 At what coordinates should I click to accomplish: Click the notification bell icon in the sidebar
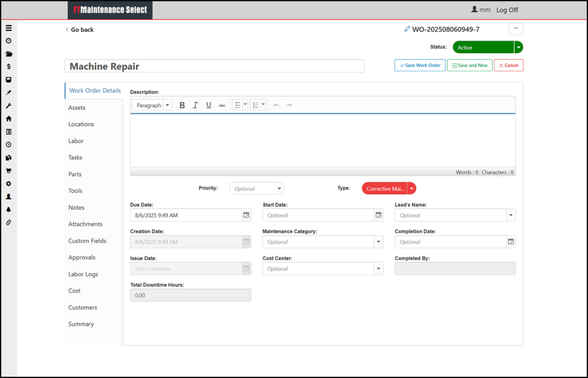[9, 209]
